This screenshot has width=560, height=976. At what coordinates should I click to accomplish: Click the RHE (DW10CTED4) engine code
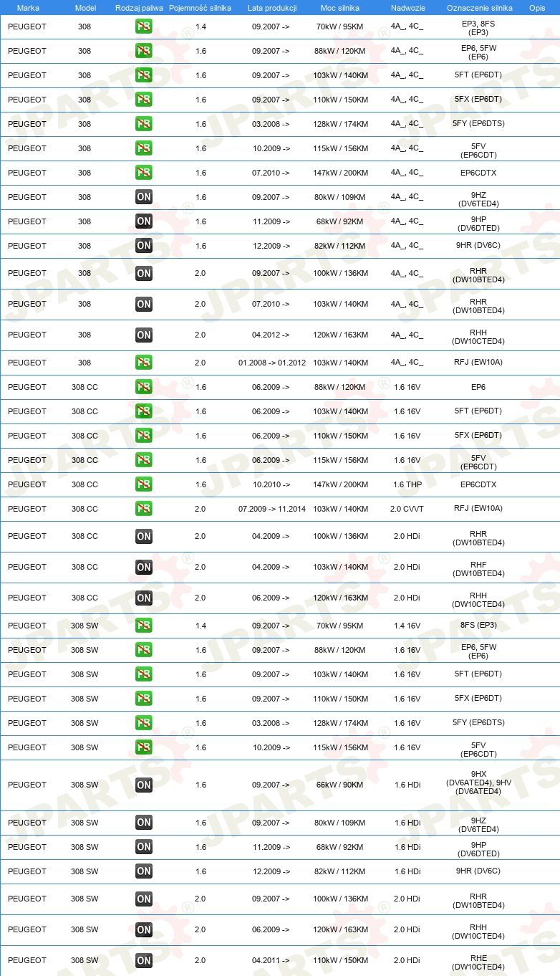tap(478, 963)
